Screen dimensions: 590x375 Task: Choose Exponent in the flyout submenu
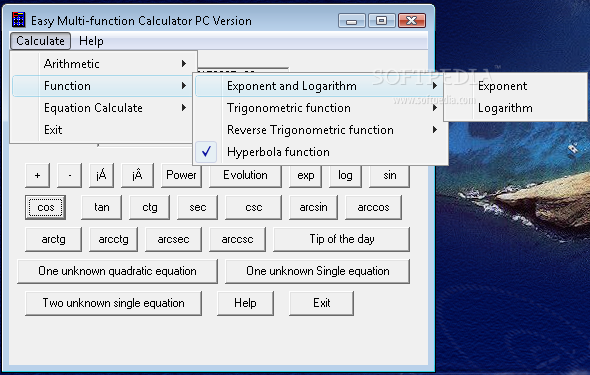515,86
